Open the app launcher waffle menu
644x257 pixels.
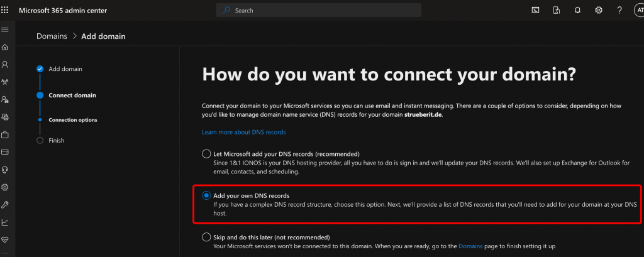tap(6, 10)
